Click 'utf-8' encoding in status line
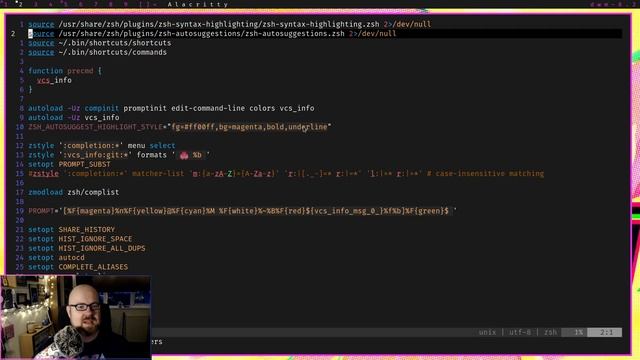The image size is (640, 360). (x=520, y=332)
